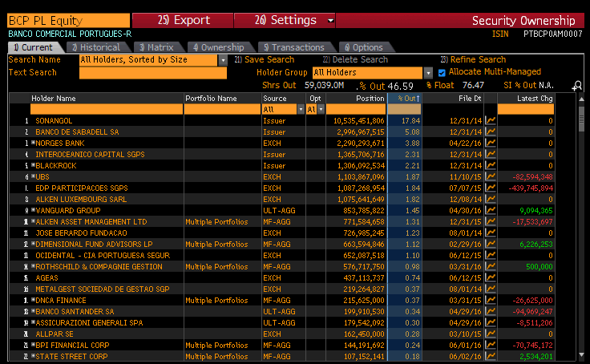Expand the NORGES BANK holder row

[33, 143]
